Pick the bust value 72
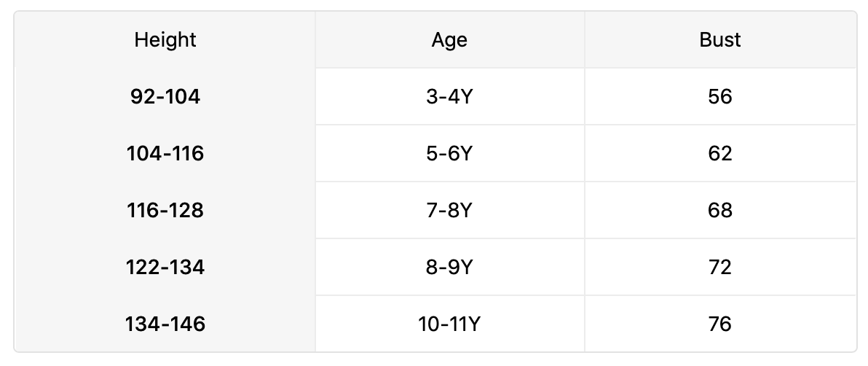 719,268
